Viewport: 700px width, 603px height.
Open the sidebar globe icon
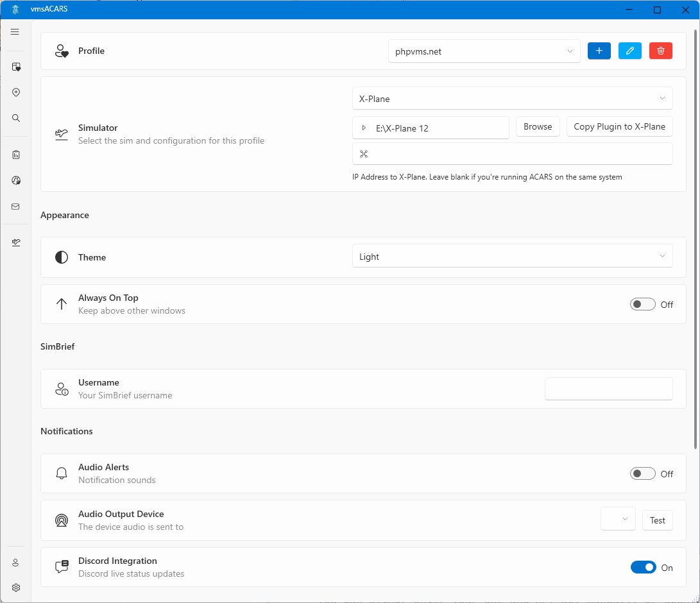(x=16, y=180)
